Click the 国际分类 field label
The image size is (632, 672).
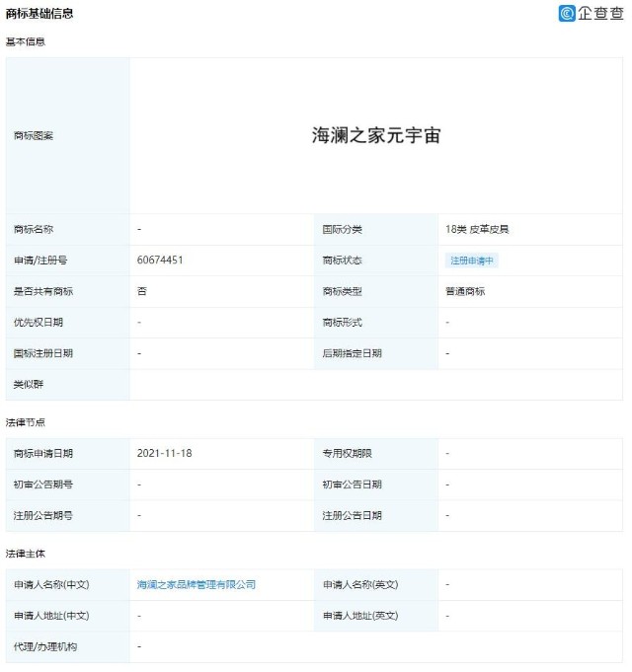click(342, 230)
